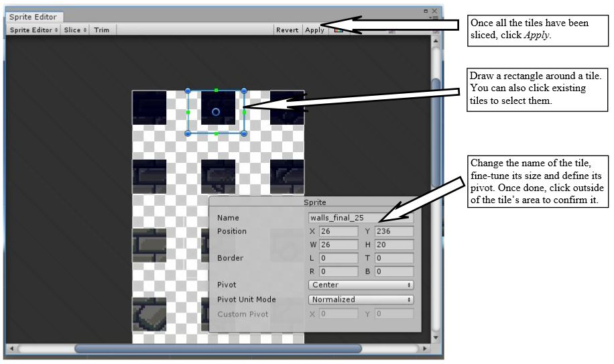Click the top-left blue corner handle of selection
Image resolution: width=614 pixels, height=364 pixels.
pos(188,90)
